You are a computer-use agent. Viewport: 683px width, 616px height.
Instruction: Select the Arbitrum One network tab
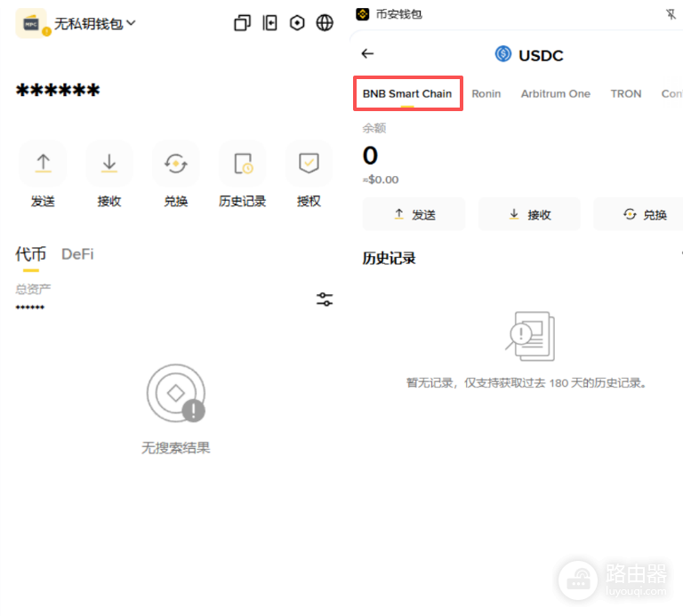coord(555,93)
